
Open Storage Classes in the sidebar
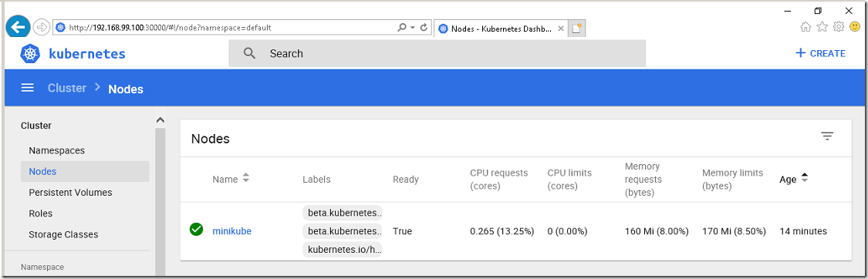(63, 234)
